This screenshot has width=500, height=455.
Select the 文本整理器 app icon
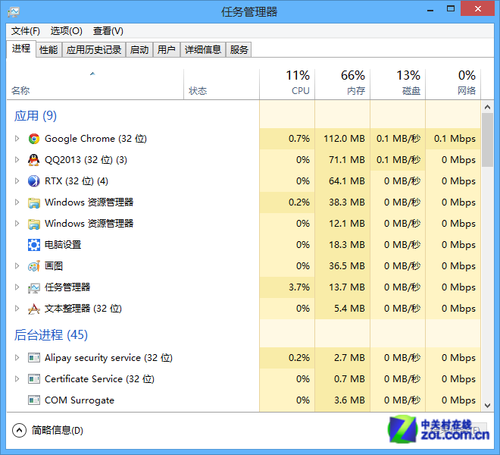(x=34, y=309)
